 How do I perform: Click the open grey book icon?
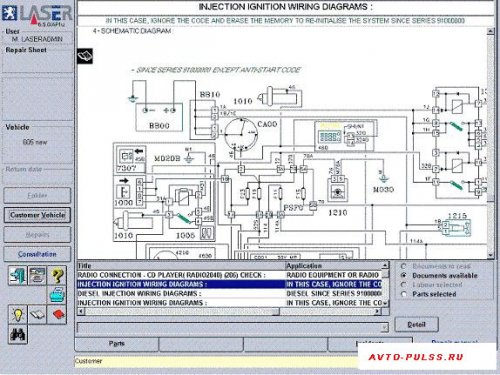[37, 314]
